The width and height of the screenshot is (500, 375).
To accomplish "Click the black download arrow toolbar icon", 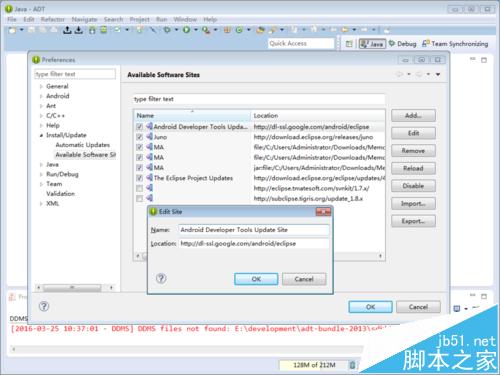I will pyautogui.click(x=79, y=30).
